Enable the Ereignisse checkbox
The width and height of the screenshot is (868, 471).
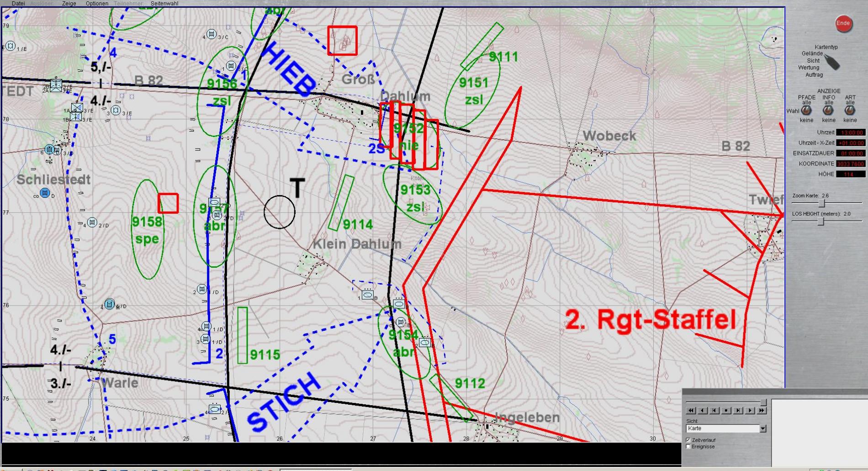coord(688,447)
